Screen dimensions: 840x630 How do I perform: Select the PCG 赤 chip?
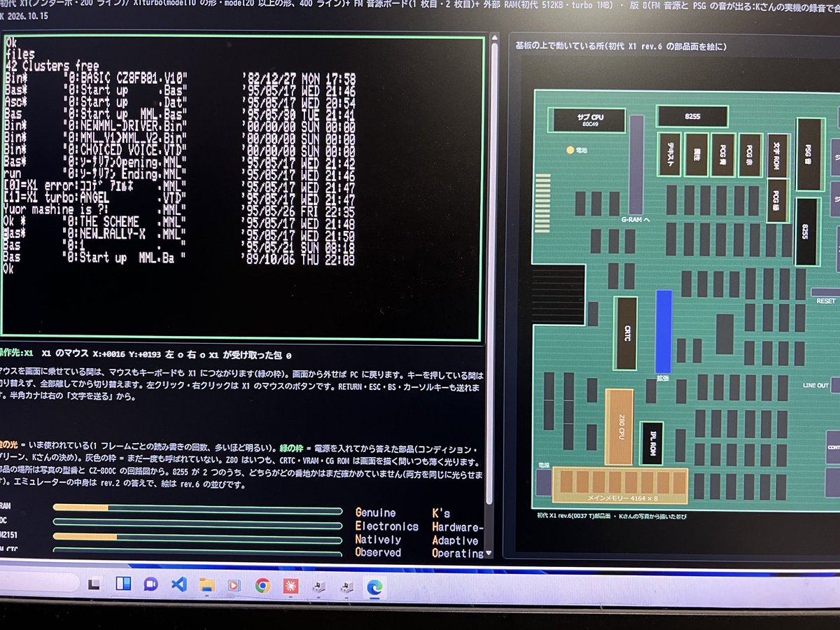(750, 154)
